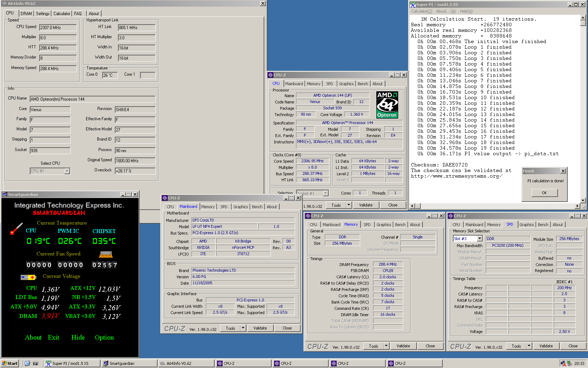
Task: Click Close button in CPU-Z Memory window
Action: [430, 346]
